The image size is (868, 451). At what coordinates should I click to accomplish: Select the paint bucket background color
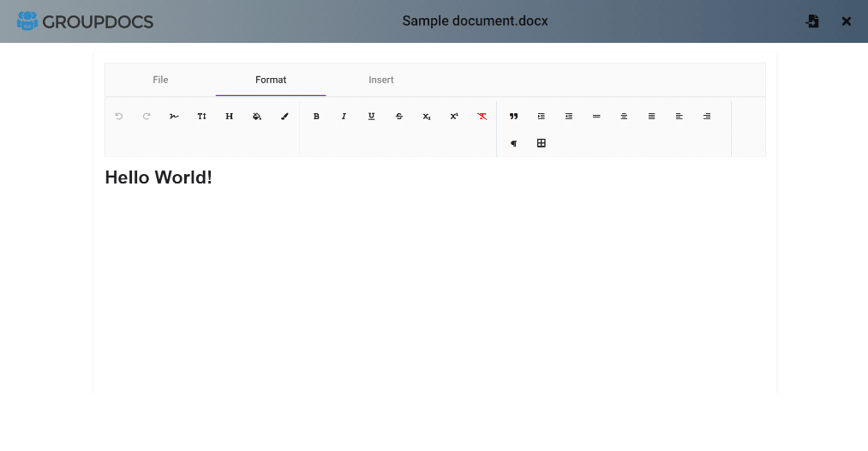(257, 117)
